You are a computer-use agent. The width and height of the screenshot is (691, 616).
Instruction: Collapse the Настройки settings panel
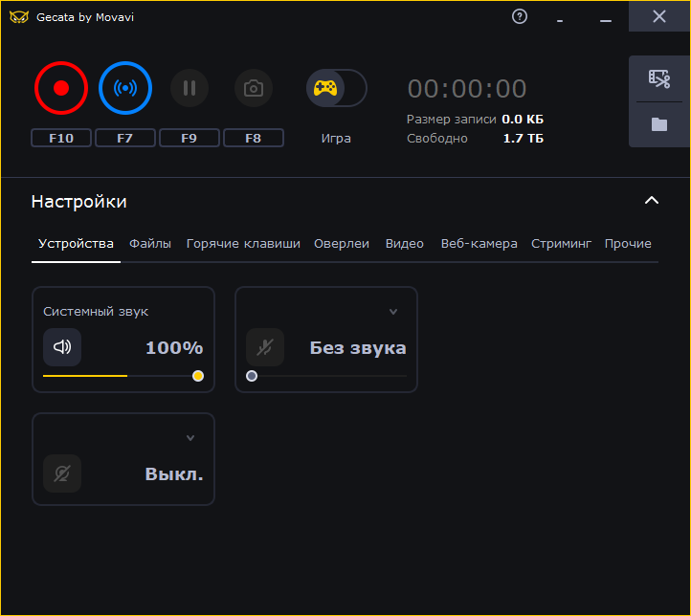652,201
